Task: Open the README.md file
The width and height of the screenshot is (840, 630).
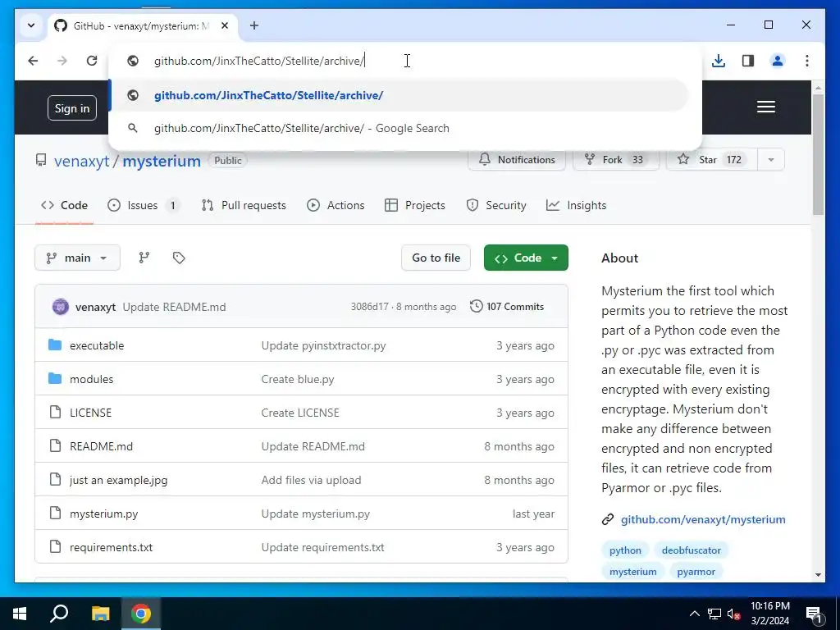Action: [101, 446]
